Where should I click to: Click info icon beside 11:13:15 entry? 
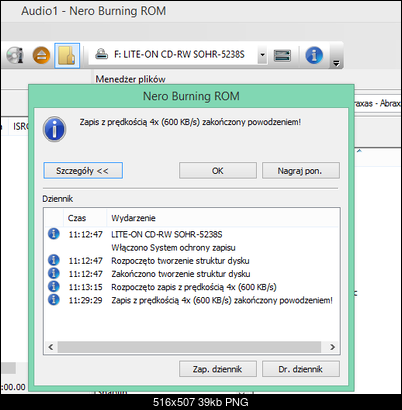54,286
